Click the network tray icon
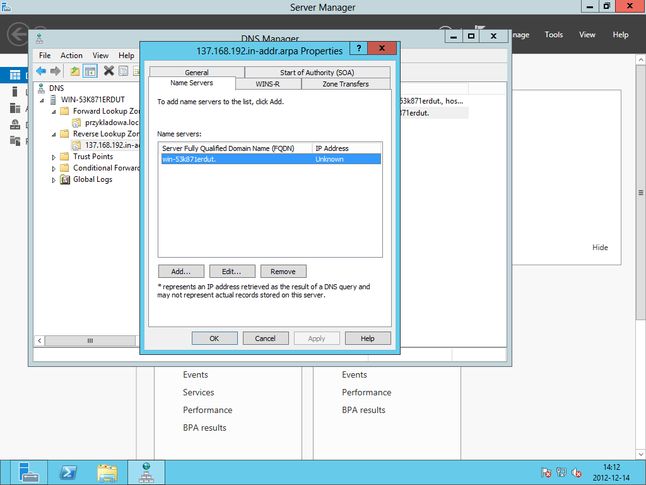The image size is (646, 485). [561, 473]
